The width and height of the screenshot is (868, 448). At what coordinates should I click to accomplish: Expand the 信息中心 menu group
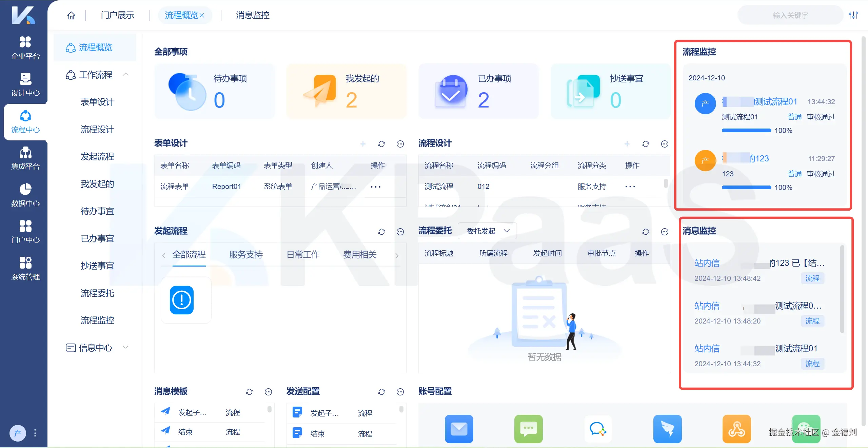tap(126, 347)
